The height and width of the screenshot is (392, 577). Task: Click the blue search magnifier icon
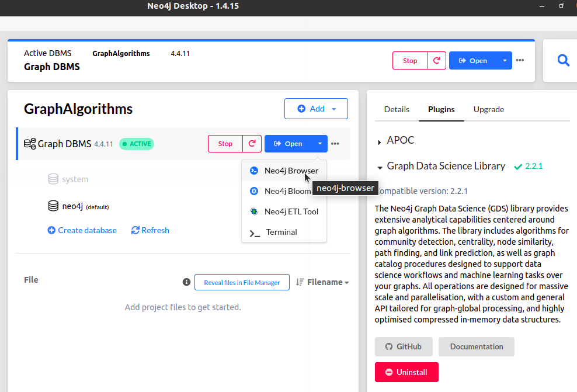[562, 60]
